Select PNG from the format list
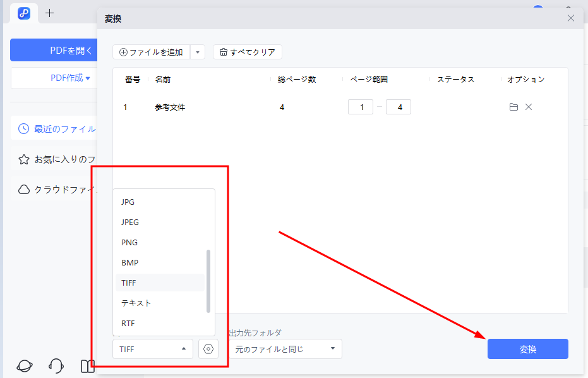The image size is (588, 378). (129, 242)
